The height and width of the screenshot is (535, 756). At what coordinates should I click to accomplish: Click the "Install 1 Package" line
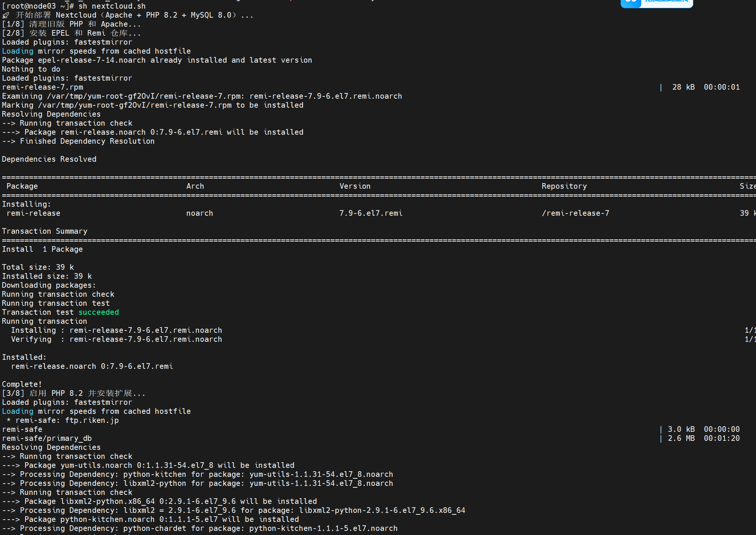click(x=42, y=249)
